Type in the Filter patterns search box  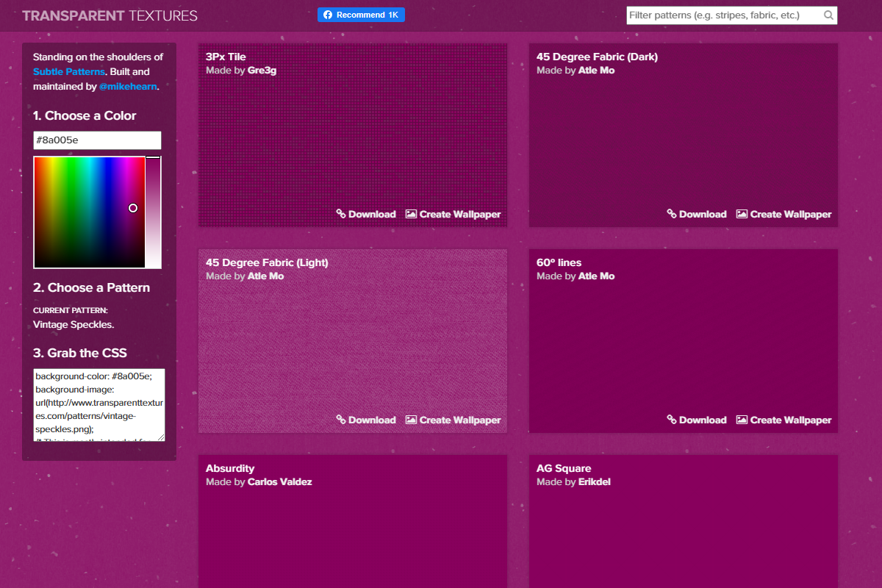point(724,15)
